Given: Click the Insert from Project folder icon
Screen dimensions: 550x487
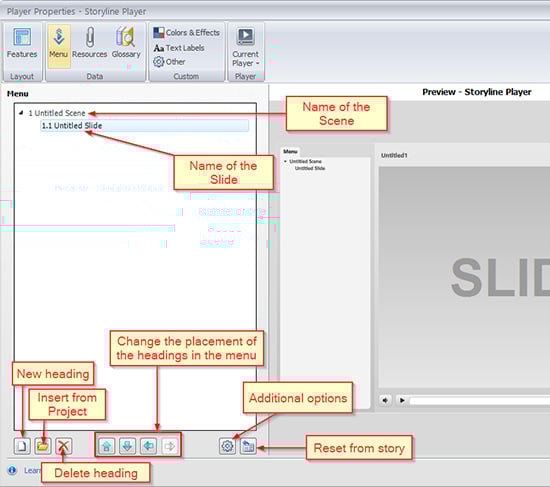Looking at the screenshot, I should (x=43, y=446).
